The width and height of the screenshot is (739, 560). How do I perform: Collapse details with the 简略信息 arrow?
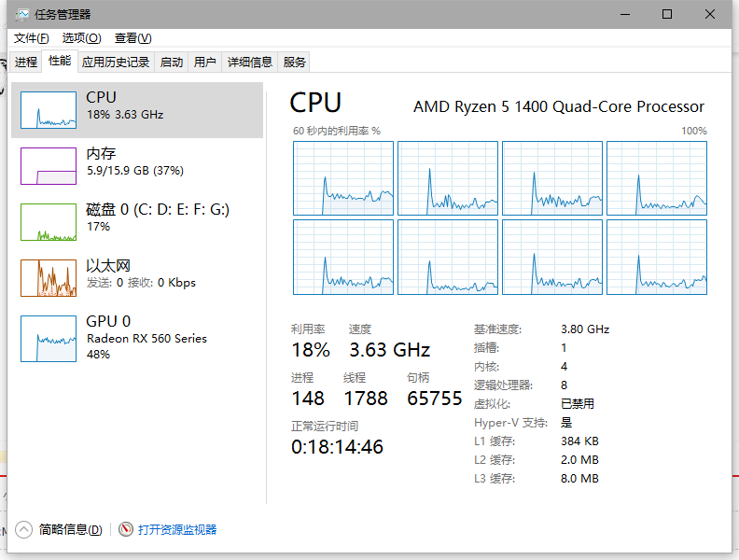pyautogui.click(x=24, y=529)
